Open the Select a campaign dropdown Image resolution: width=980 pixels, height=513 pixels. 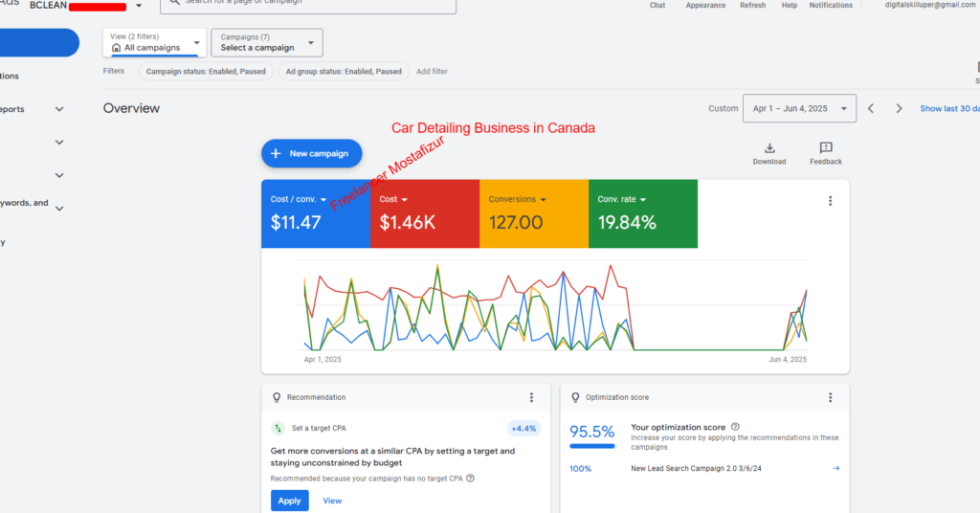pyautogui.click(x=267, y=42)
